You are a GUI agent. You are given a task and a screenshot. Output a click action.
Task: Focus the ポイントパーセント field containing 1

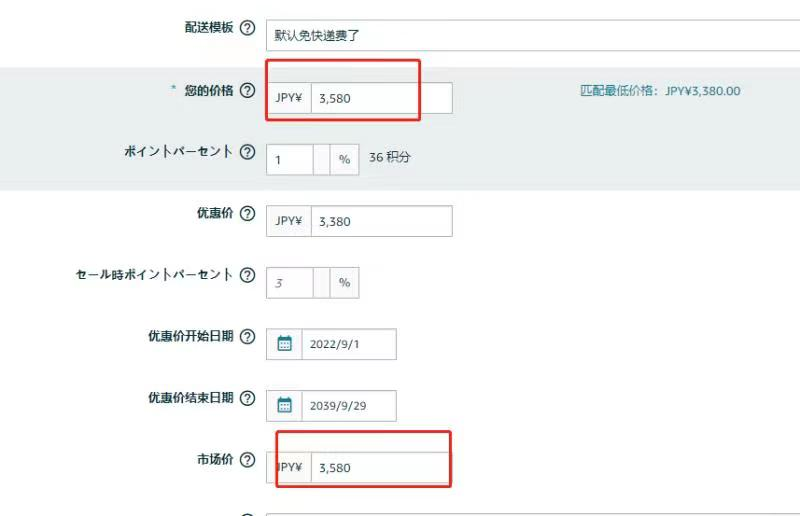click(x=289, y=160)
